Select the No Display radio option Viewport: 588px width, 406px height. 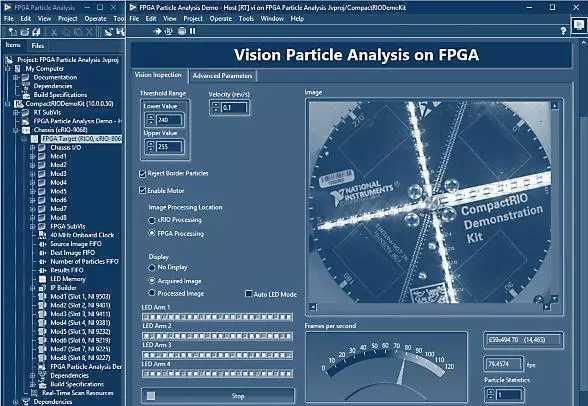(152, 268)
